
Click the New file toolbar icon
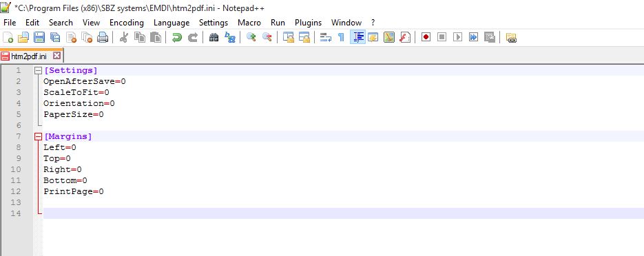click(x=8, y=38)
